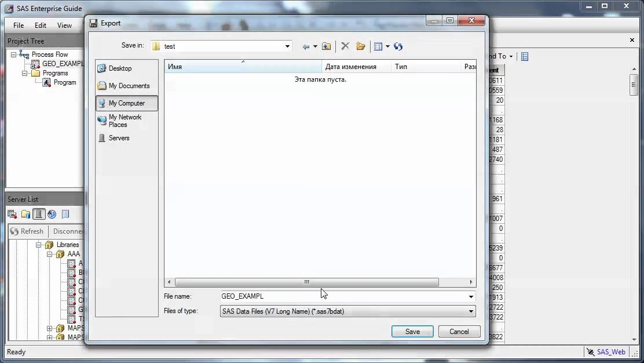The height and width of the screenshot is (363, 644).
Task: Open the Files of type dropdown
Action: [x=471, y=311]
